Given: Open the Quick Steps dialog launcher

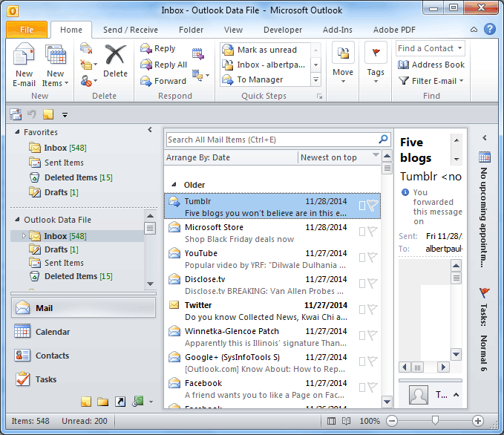Looking at the screenshot, I should pos(319,97).
